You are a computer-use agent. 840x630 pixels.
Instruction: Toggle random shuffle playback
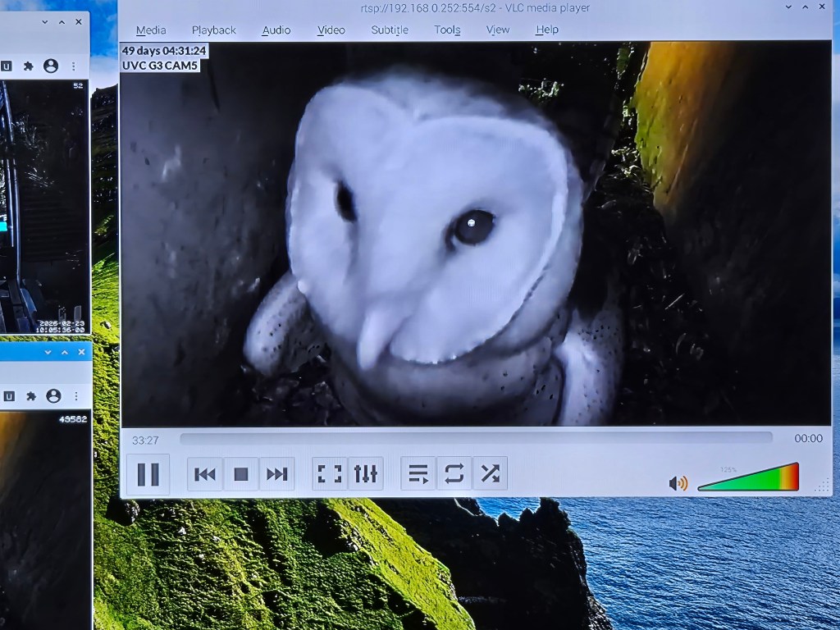491,473
